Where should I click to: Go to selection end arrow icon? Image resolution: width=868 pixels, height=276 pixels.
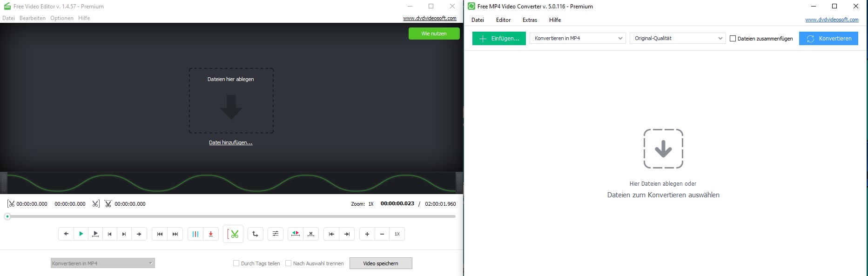coord(347,234)
